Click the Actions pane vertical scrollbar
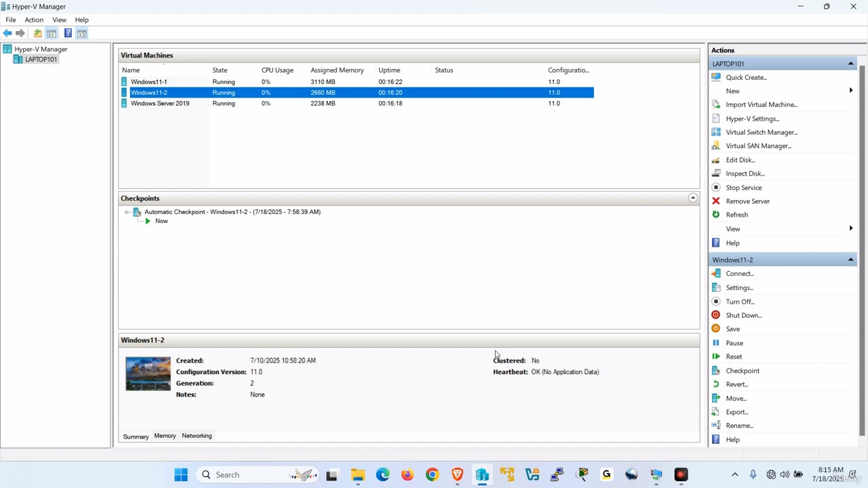Screen dimensions: 868x488 862,251
